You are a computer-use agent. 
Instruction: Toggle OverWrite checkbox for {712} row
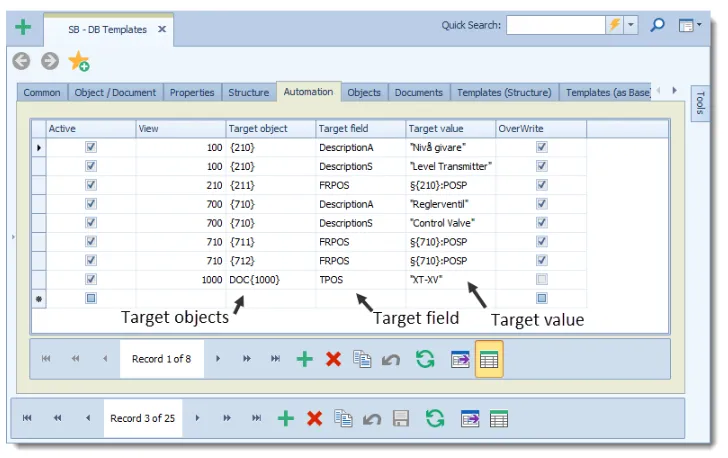541,260
